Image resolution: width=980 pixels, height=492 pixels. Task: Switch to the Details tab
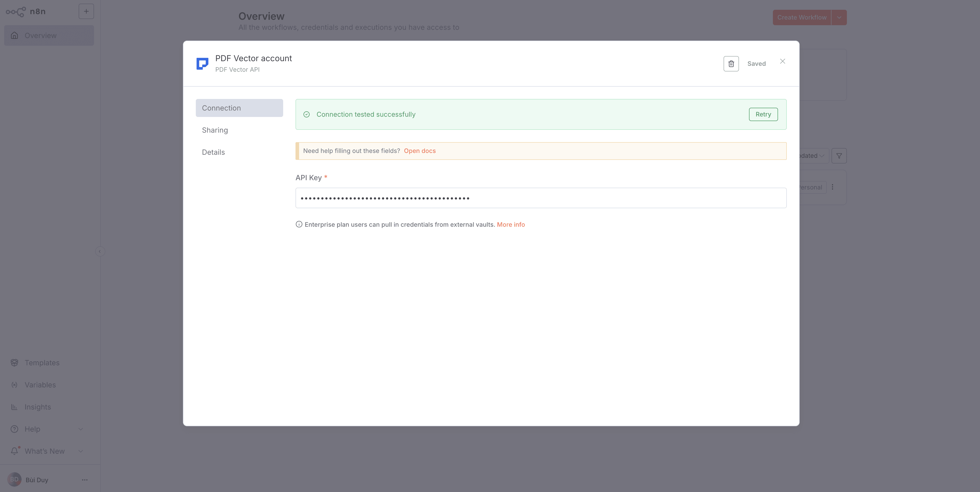click(x=214, y=152)
